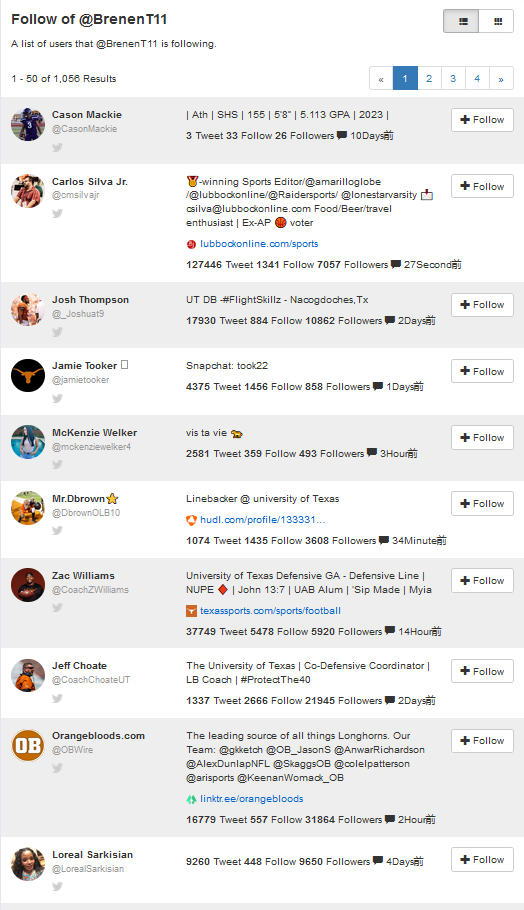Open linktr.ee/orangebloods link
Viewport: 524px width, 910px height.
pos(251,799)
